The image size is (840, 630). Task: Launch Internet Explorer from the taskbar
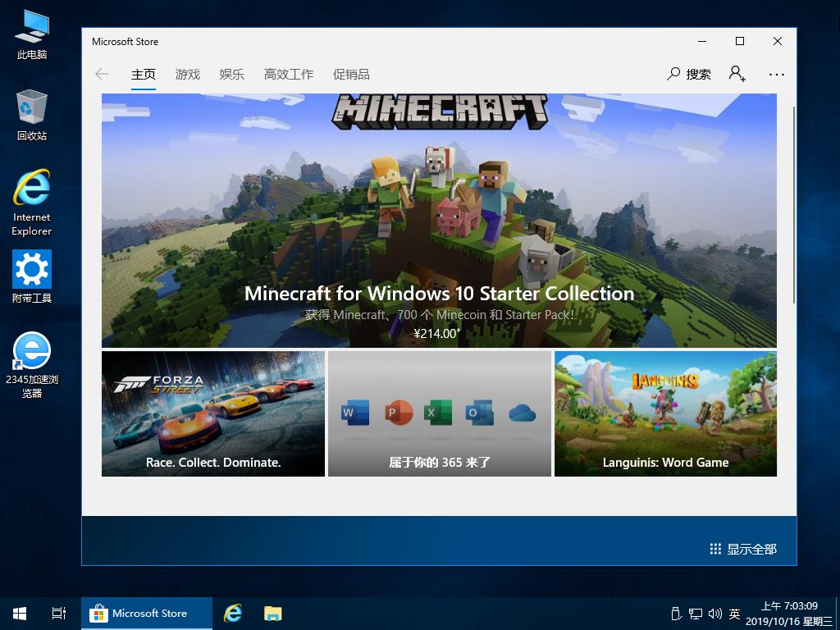pos(232,614)
